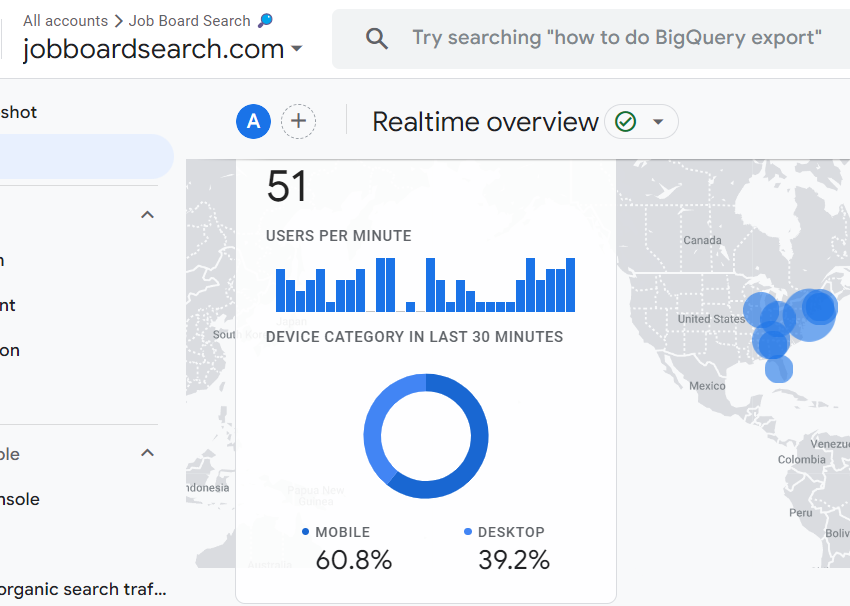
Task: Click the 39.2% desktop value
Action: [514, 560]
